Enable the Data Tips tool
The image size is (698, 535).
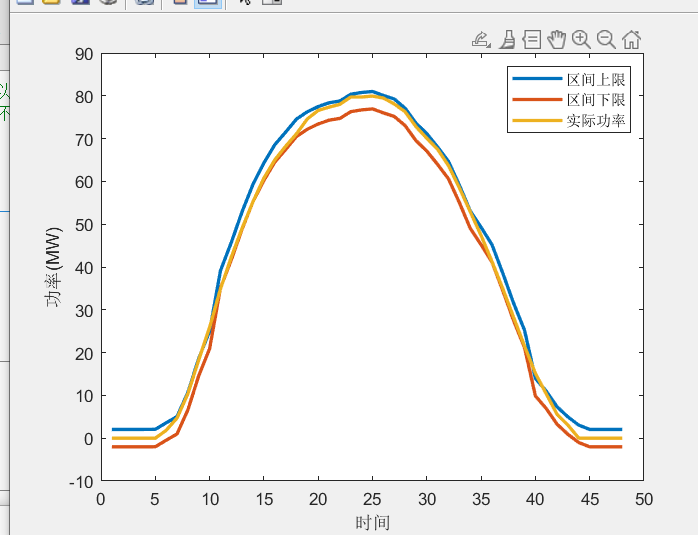tap(532, 40)
